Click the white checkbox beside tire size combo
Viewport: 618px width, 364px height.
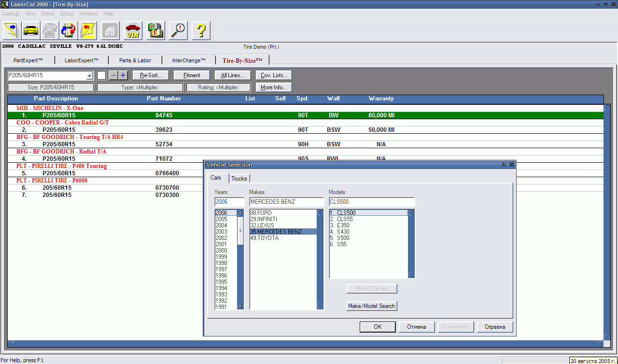pyautogui.click(x=101, y=75)
